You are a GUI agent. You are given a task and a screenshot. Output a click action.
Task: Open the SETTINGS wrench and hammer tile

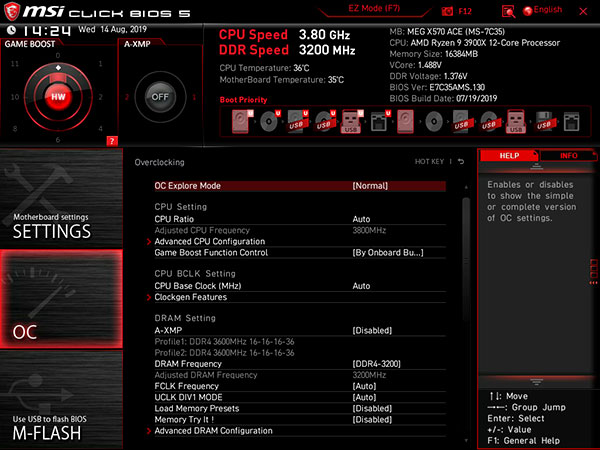(61, 198)
